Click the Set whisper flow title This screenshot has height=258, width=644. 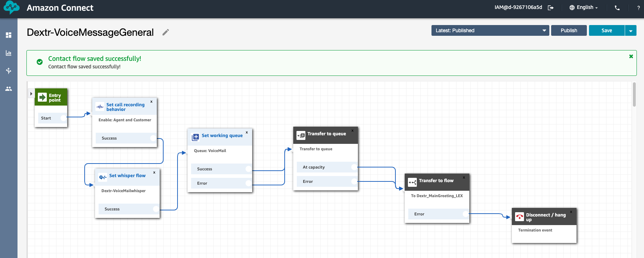tap(127, 176)
